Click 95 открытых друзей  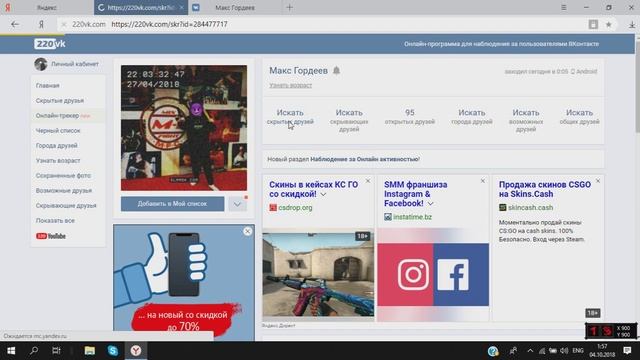410,116
